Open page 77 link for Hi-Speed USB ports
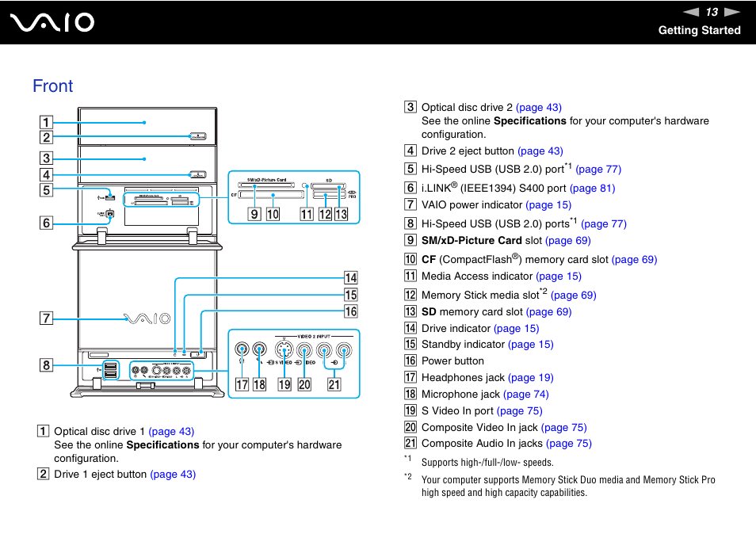Screen dimensions: 756x534 pyautogui.click(x=604, y=224)
